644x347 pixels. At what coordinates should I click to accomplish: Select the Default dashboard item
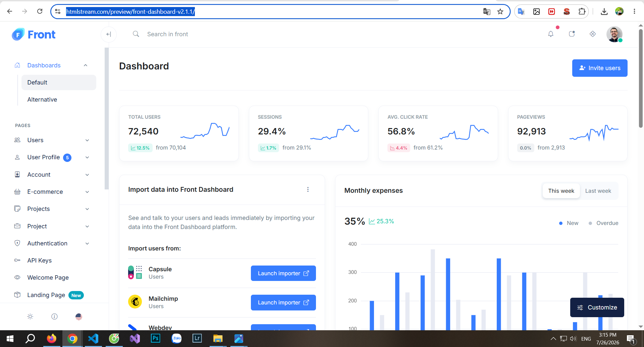tap(59, 82)
